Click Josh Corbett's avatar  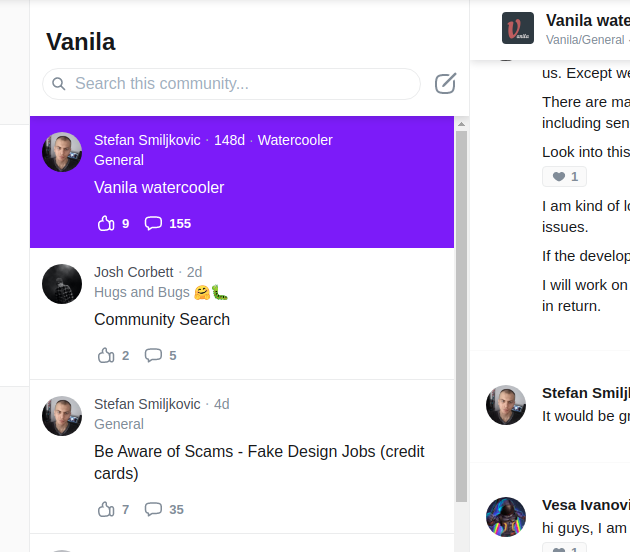click(62, 284)
